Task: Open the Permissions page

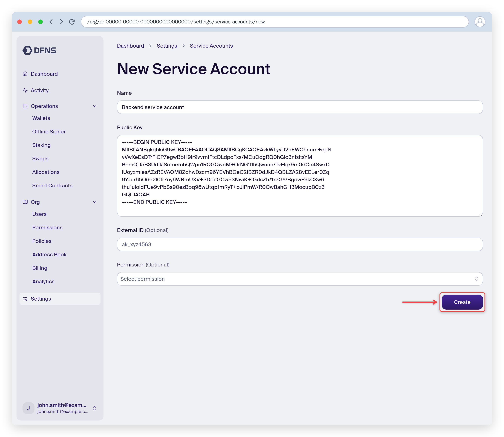Action: point(47,227)
